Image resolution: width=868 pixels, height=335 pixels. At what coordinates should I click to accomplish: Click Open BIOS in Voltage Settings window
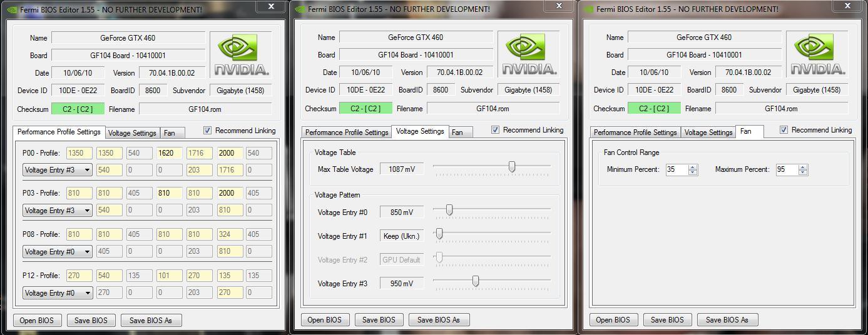coord(325,320)
